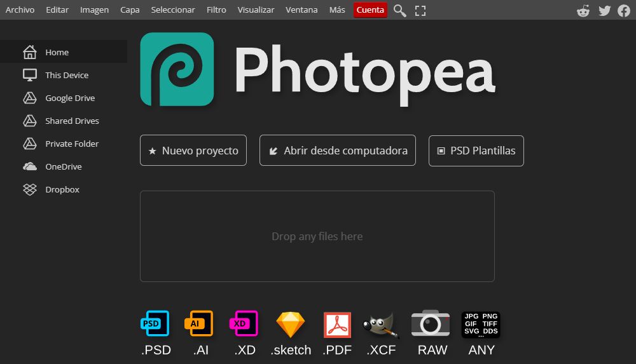Click the .AI Illustrator format icon
Screen dimensions: 636x364
[x=198, y=323]
